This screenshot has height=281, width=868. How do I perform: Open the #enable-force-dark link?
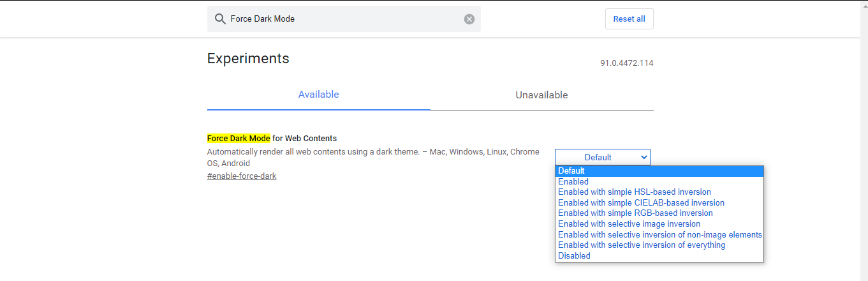(242, 176)
